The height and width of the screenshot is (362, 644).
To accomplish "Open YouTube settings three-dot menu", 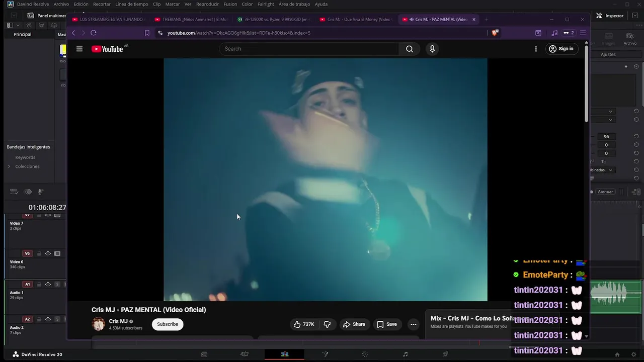I will tap(536, 49).
